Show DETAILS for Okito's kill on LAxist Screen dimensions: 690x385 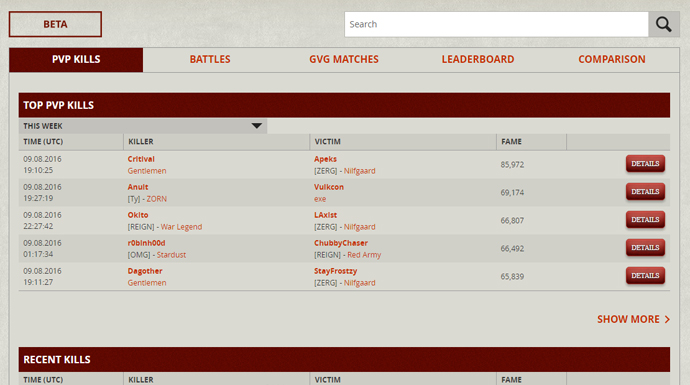coord(645,220)
